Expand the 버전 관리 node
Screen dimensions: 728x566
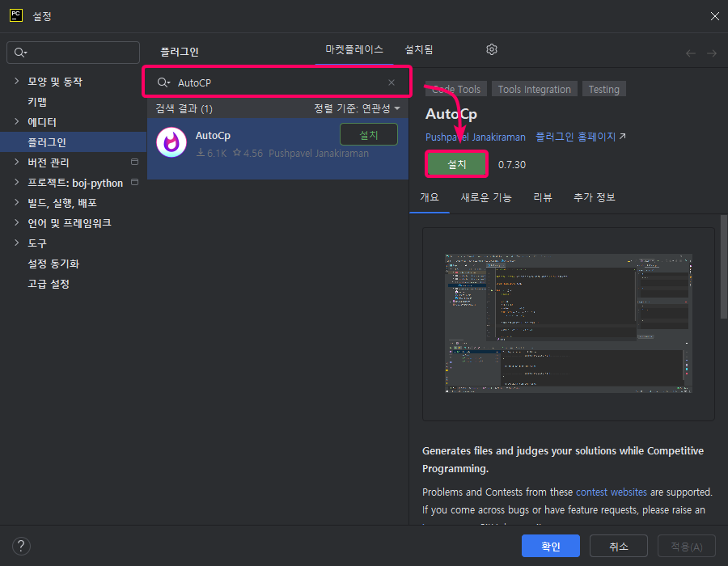pyautogui.click(x=17, y=162)
